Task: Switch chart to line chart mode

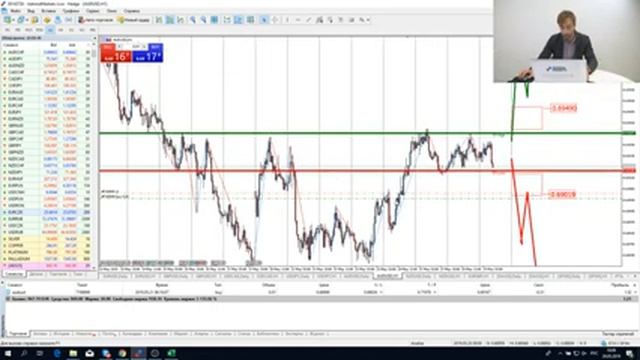Action: pos(180,20)
